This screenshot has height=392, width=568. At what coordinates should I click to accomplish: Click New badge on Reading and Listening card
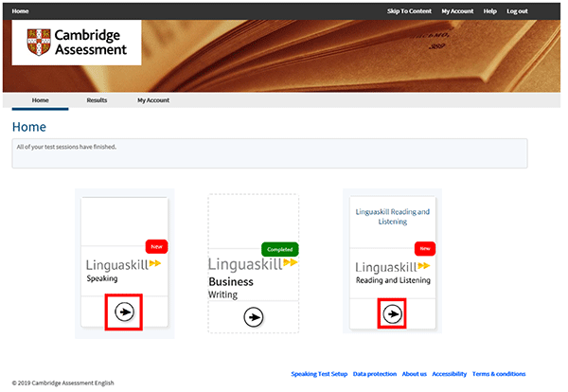[x=425, y=248]
